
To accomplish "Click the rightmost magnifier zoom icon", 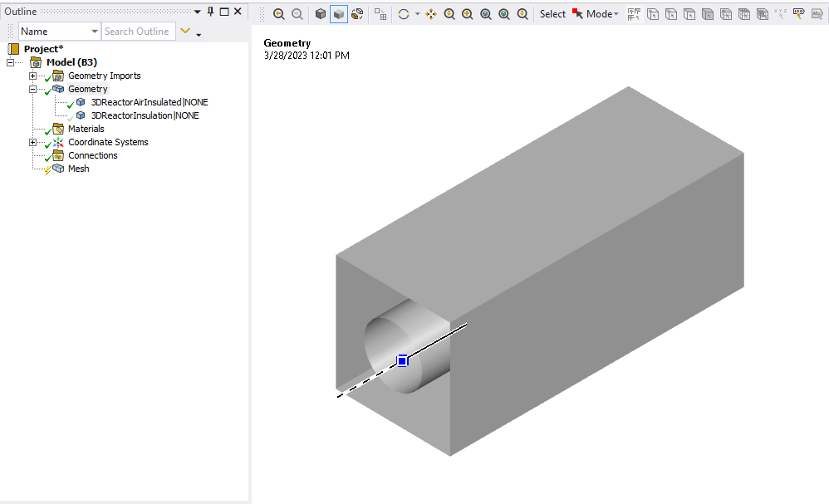I will 522,14.
